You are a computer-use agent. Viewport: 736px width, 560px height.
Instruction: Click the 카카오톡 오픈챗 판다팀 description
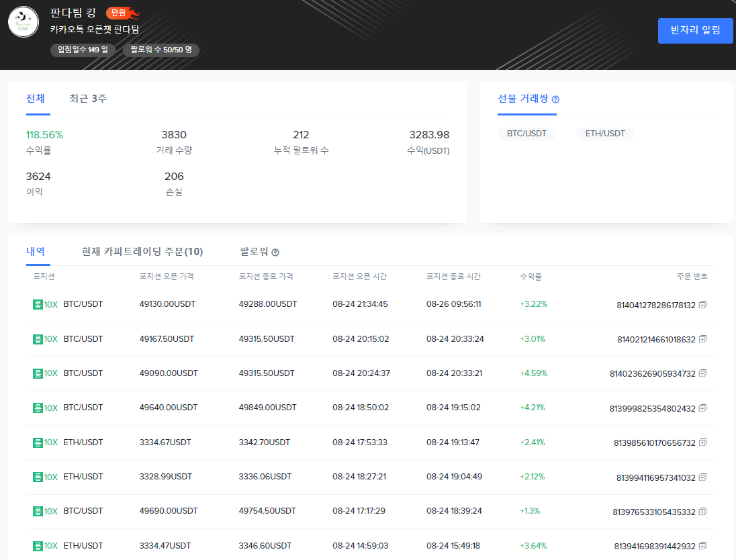94,30
